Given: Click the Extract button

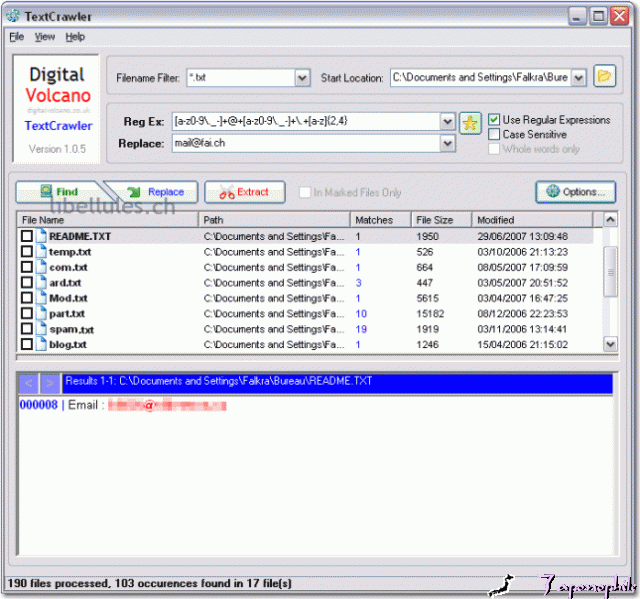Looking at the screenshot, I should (244, 192).
